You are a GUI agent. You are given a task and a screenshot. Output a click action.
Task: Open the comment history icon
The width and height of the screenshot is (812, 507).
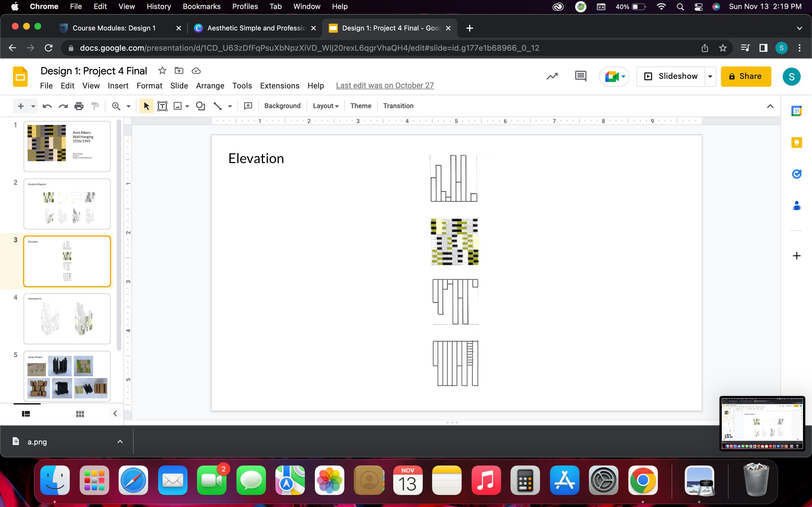[x=580, y=76]
